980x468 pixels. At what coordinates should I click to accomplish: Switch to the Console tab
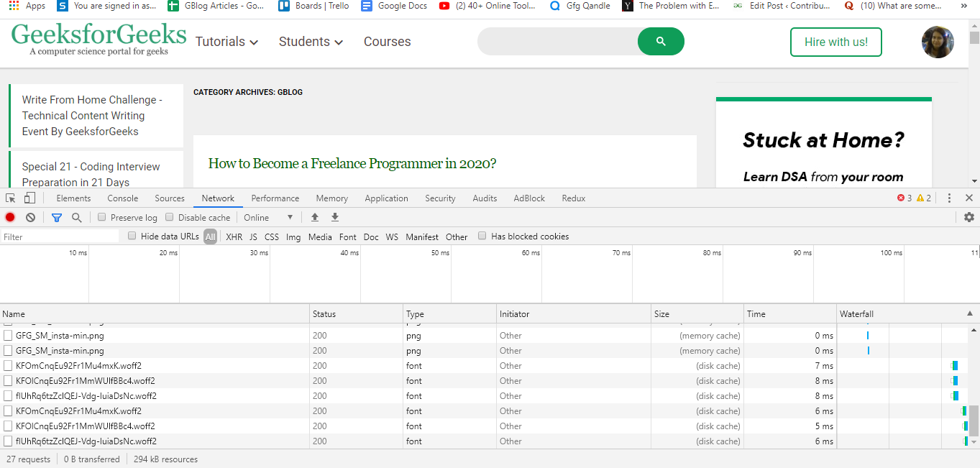pyautogui.click(x=123, y=198)
